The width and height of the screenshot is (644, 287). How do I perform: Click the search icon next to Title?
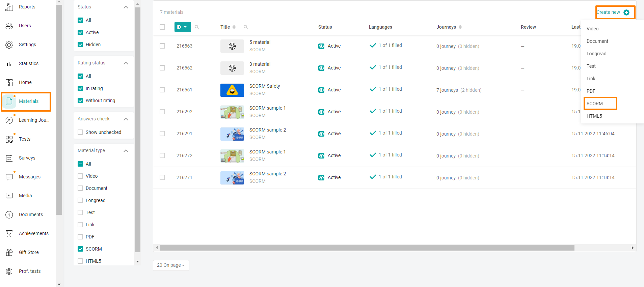(x=246, y=27)
